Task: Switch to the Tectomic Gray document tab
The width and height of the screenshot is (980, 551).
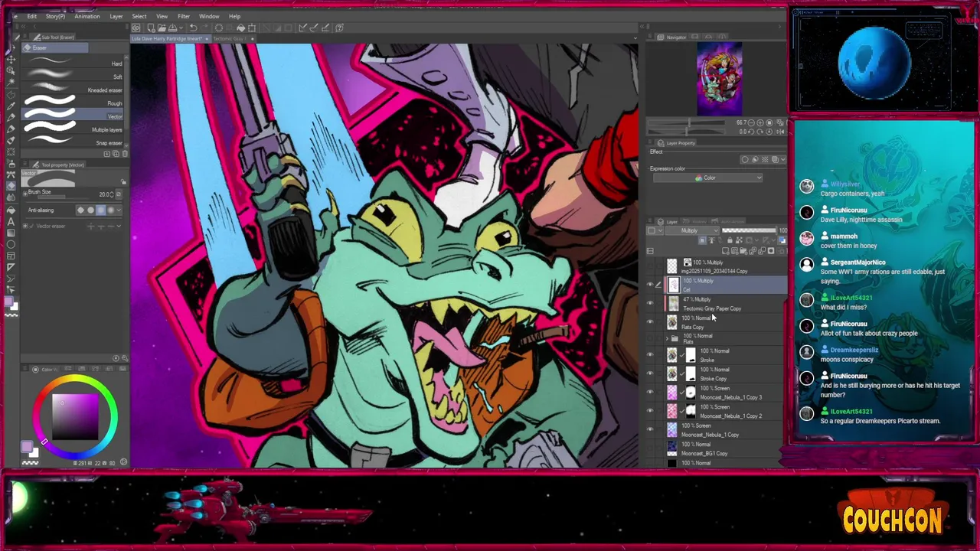Action: (230, 38)
